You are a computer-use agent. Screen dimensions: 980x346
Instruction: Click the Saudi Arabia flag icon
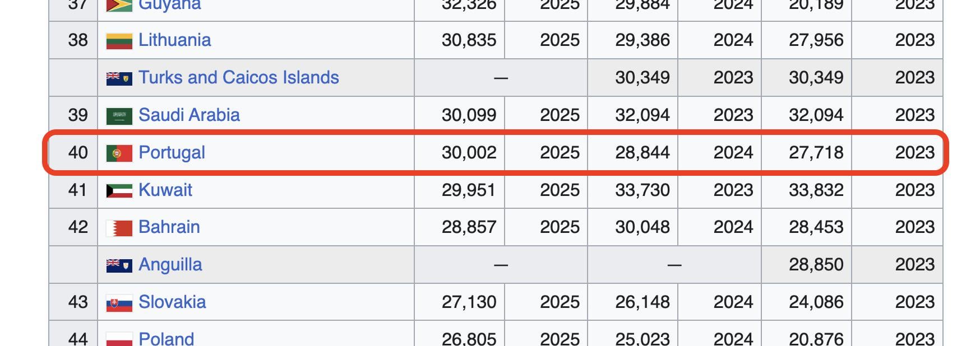(119, 116)
